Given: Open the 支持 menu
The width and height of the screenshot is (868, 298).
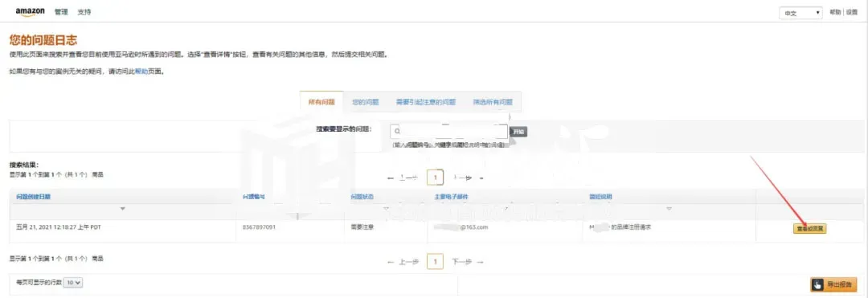Looking at the screenshot, I should coord(84,12).
